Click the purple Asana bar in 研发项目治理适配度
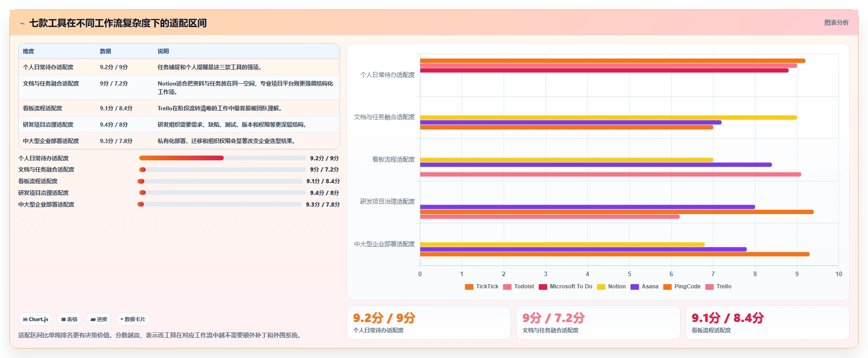This screenshot has height=358, width=868. point(587,207)
